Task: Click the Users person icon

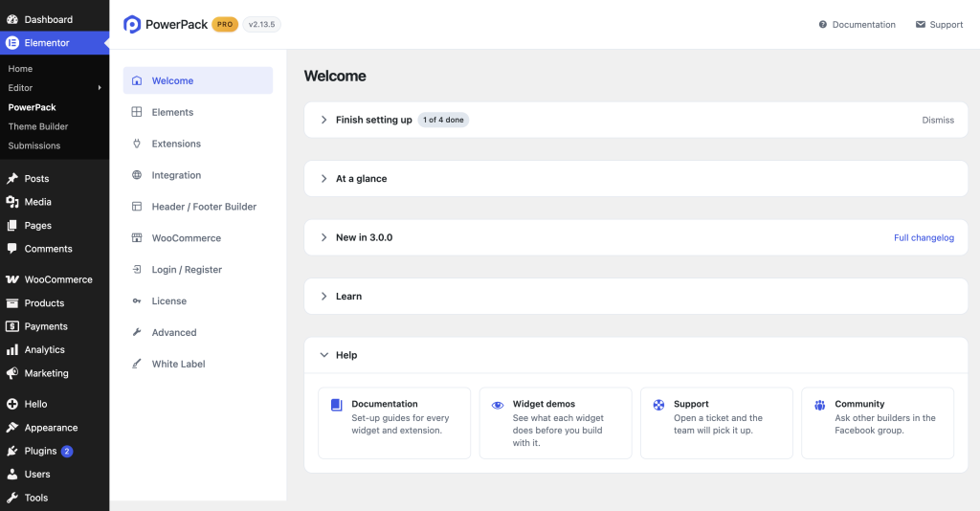Action: coord(11,474)
